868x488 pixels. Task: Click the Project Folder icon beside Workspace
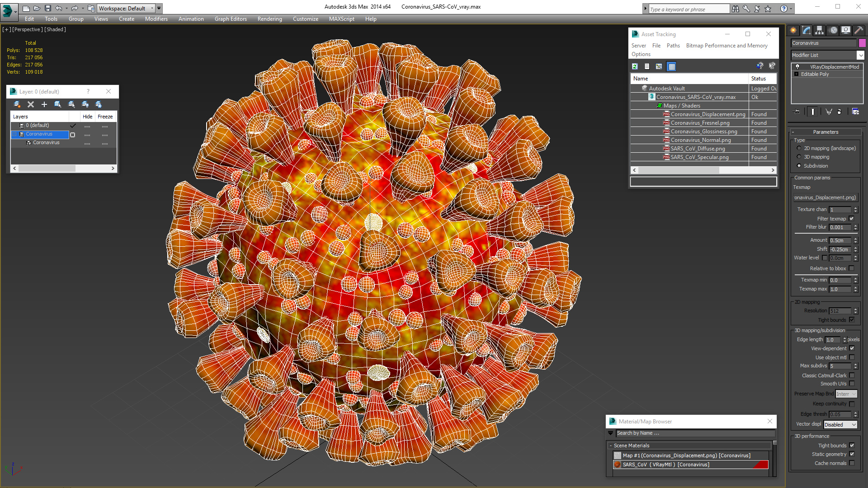(x=91, y=8)
